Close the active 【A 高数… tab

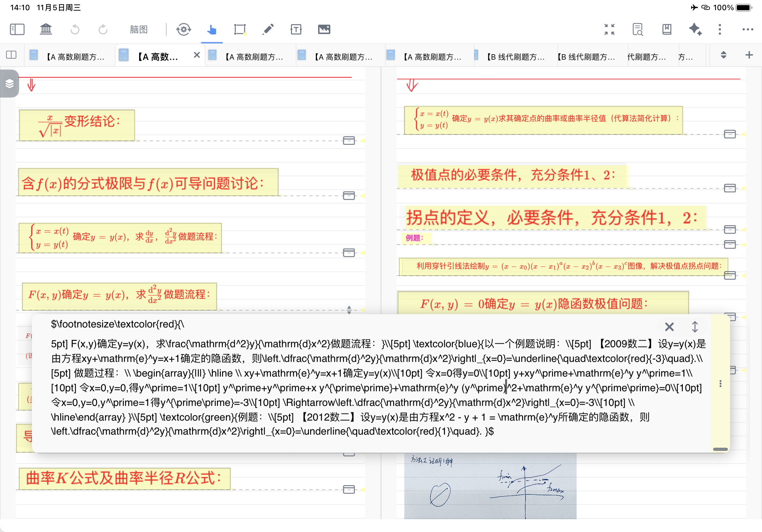pos(197,55)
